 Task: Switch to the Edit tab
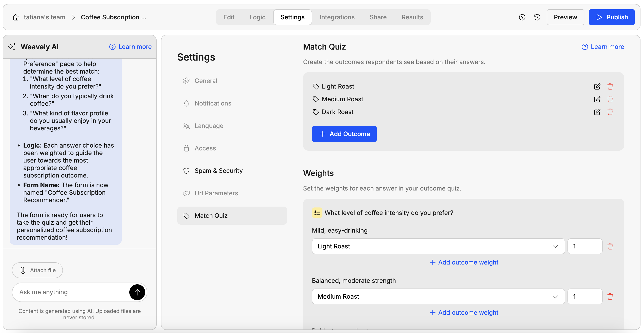click(229, 17)
